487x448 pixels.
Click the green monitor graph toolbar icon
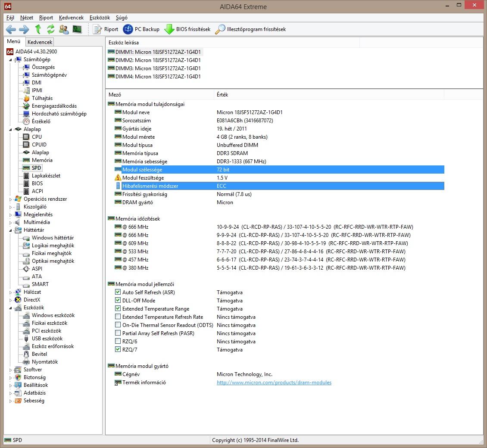tap(77, 29)
